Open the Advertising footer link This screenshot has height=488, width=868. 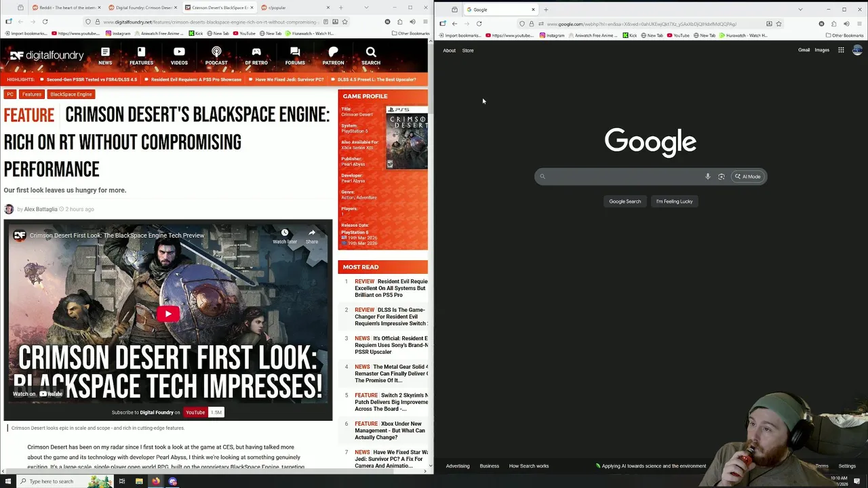coord(458,466)
